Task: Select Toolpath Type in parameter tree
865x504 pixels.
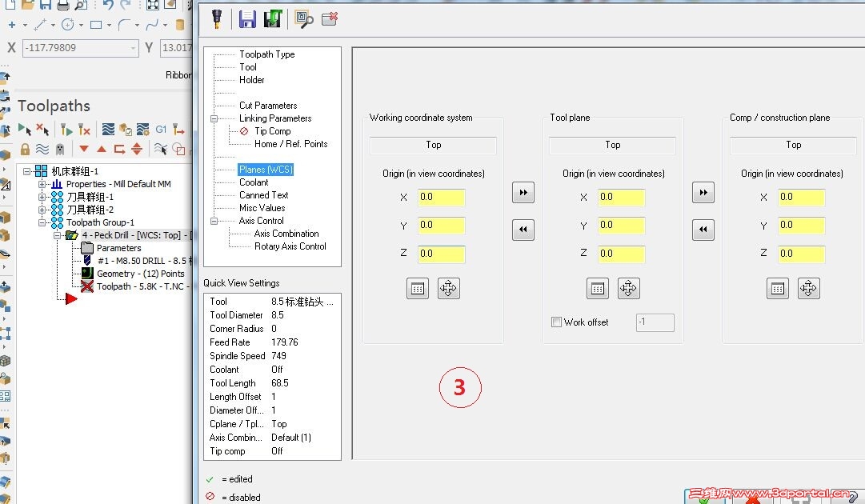Action: [x=267, y=54]
